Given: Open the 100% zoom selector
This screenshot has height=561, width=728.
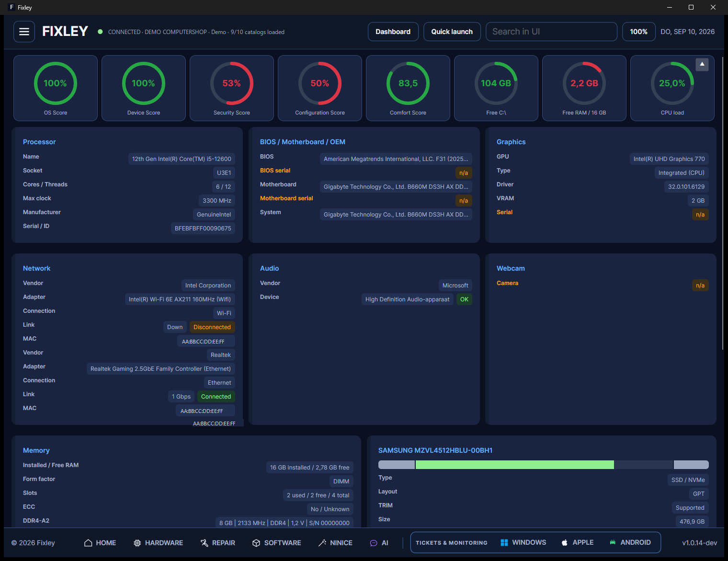Looking at the screenshot, I should [638, 32].
